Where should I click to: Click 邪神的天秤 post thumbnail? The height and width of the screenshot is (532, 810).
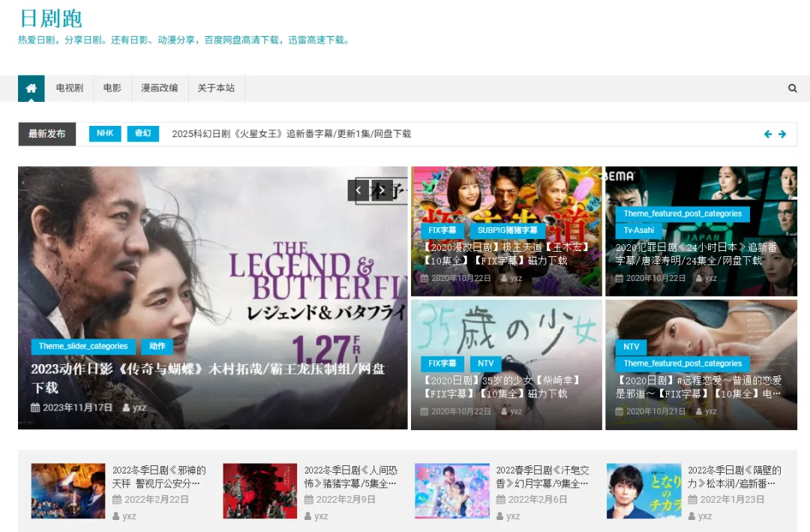click(68, 491)
